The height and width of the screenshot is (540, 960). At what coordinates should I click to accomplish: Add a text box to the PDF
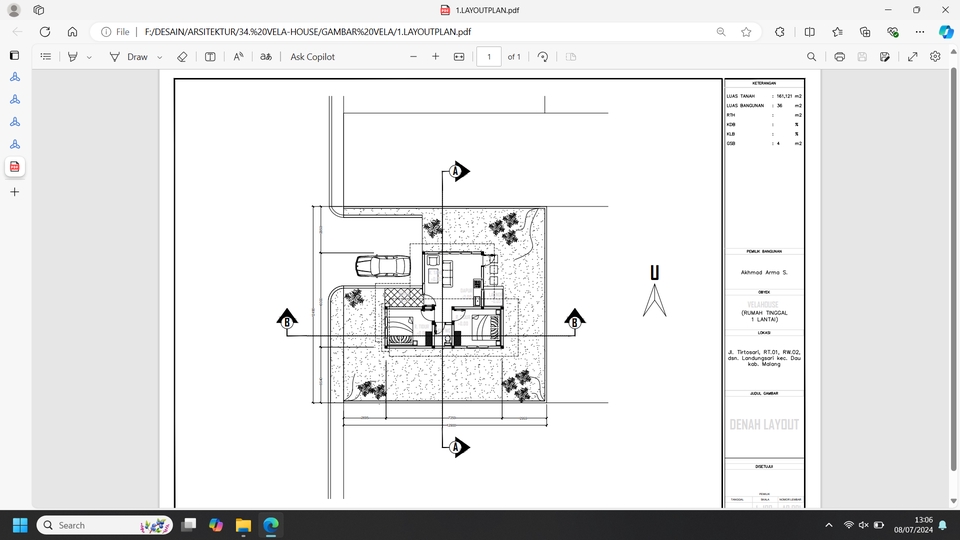click(210, 56)
